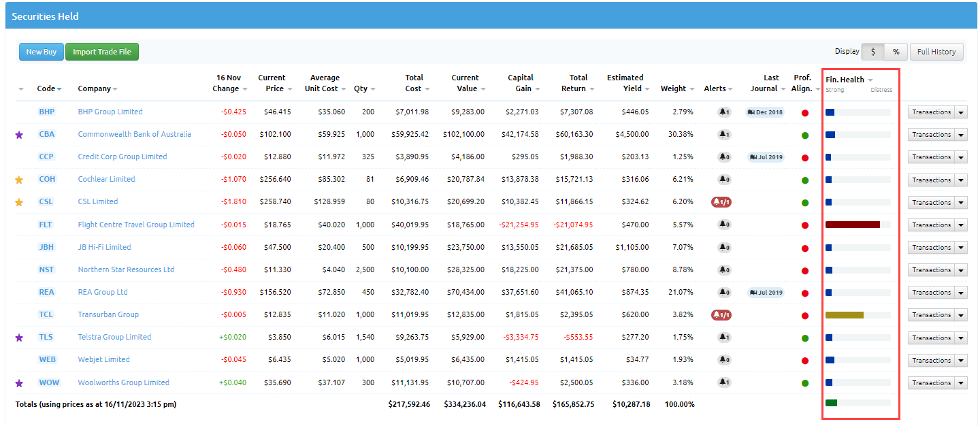The height and width of the screenshot is (426, 980).
Task: Click the purple star next to TLS
Action: click(x=19, y=338)
